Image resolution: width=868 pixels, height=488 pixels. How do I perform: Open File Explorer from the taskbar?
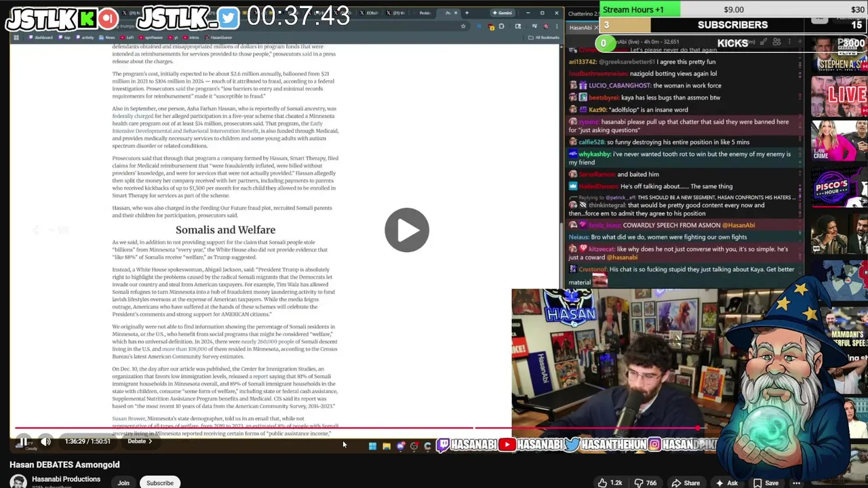pos(386,445)
